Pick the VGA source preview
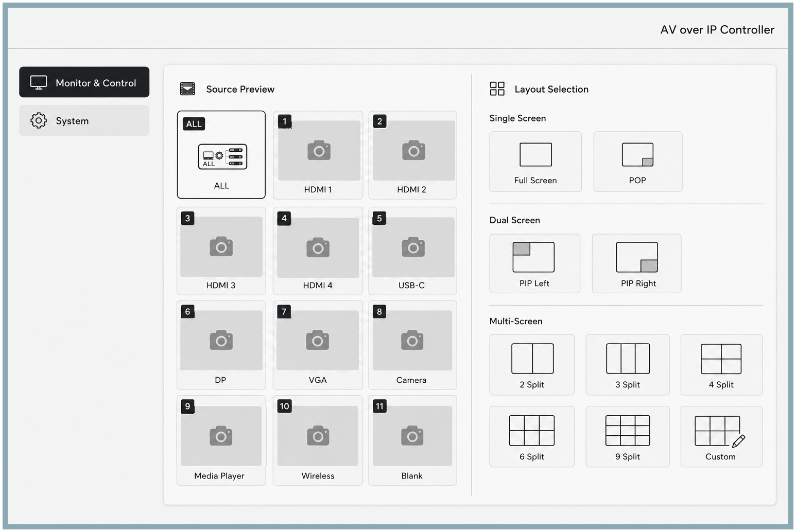 coord(318,345)
